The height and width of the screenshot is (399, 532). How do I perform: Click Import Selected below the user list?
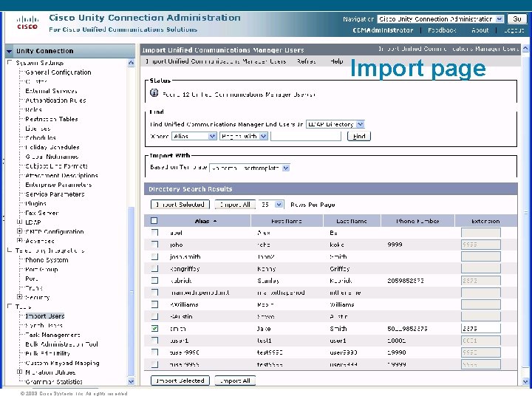[x=180, y=381]
